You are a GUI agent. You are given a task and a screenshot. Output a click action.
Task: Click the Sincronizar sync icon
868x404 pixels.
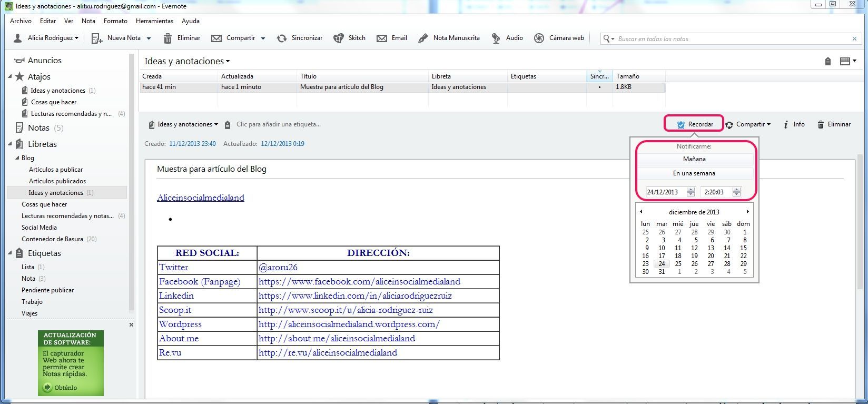[x=282, y=38]
